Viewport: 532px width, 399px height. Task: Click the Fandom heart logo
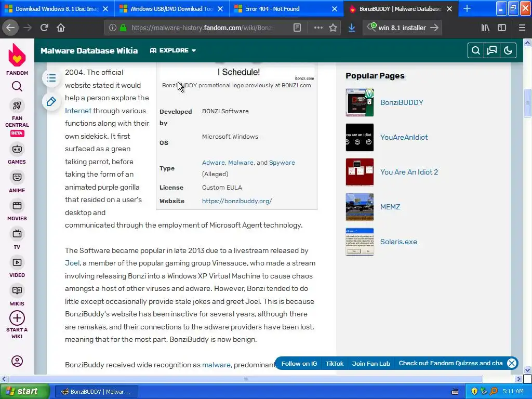pyautogui.click(x=17, y=55)
